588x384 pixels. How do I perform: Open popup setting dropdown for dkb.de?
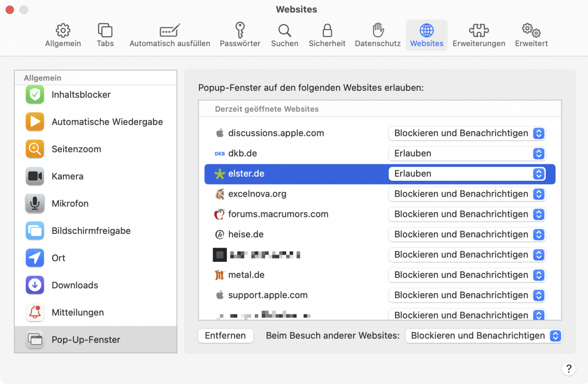click(467, 154)
